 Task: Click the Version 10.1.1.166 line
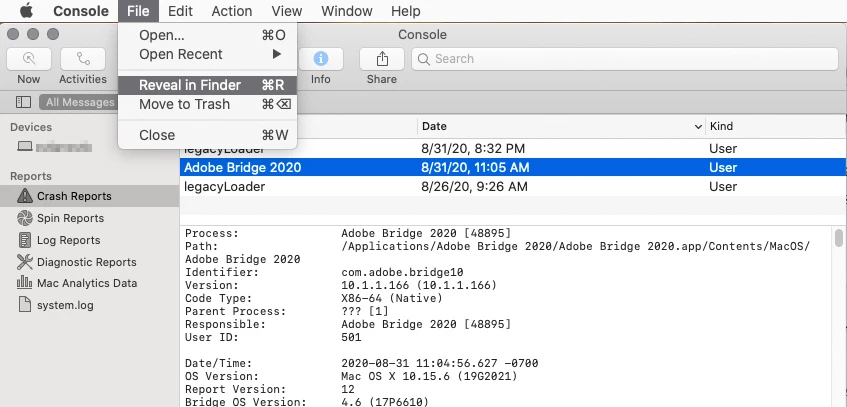341,285
